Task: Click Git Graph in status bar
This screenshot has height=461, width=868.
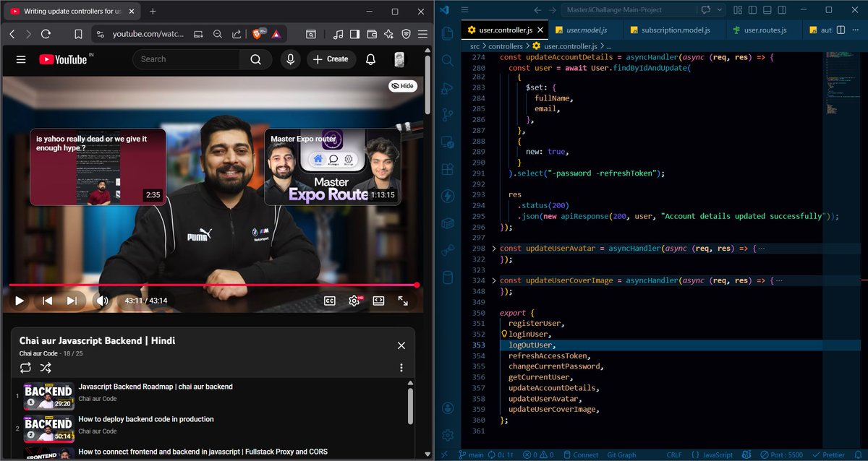Action: [x=621, y=455]
